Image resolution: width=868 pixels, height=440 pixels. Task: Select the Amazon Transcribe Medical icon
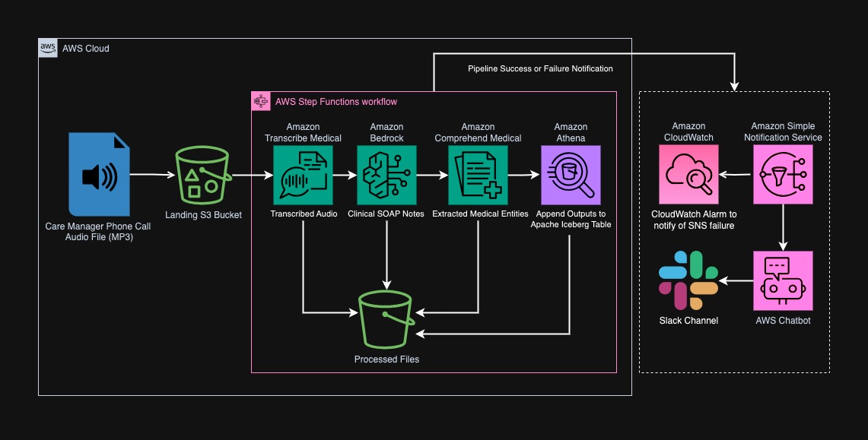coord(303,175)
